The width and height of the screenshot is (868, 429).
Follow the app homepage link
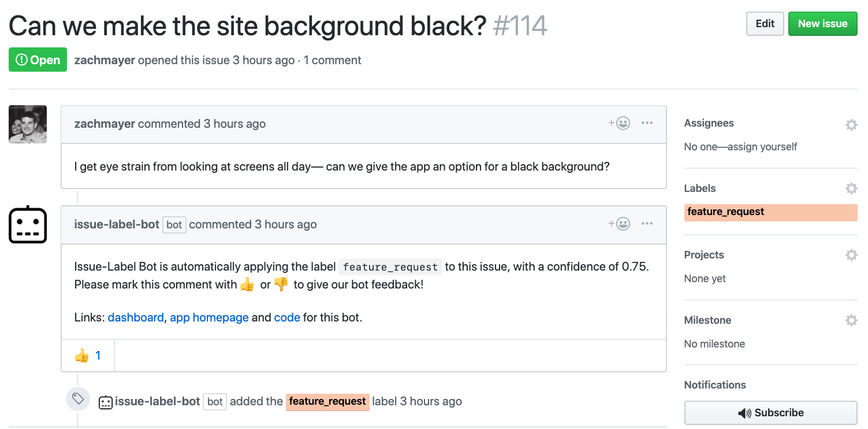tap(209, 317)
